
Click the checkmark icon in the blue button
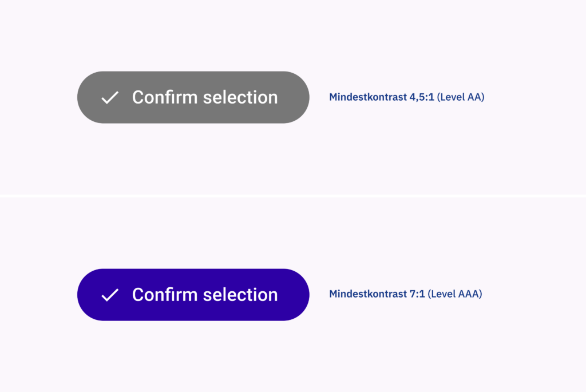tap(110, 295)
